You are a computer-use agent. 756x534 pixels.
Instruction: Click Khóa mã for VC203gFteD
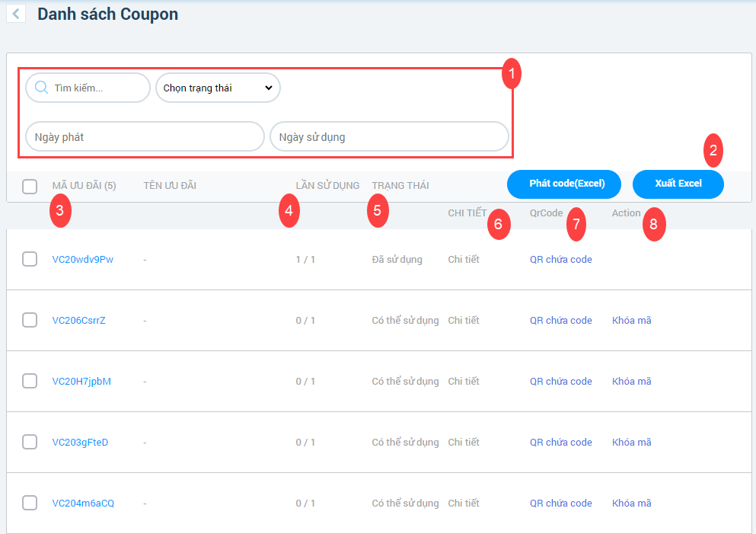(632, 443)
